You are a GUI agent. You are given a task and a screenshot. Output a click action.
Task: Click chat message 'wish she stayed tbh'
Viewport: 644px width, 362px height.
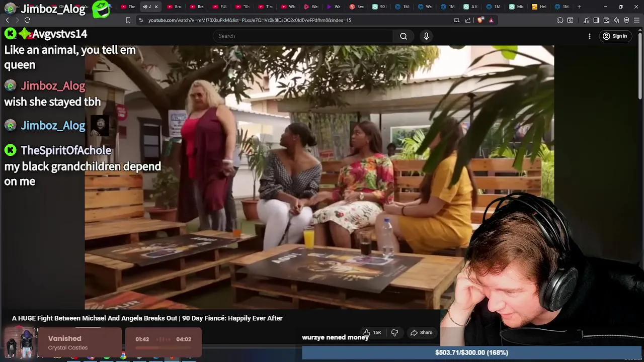point(52,102)
